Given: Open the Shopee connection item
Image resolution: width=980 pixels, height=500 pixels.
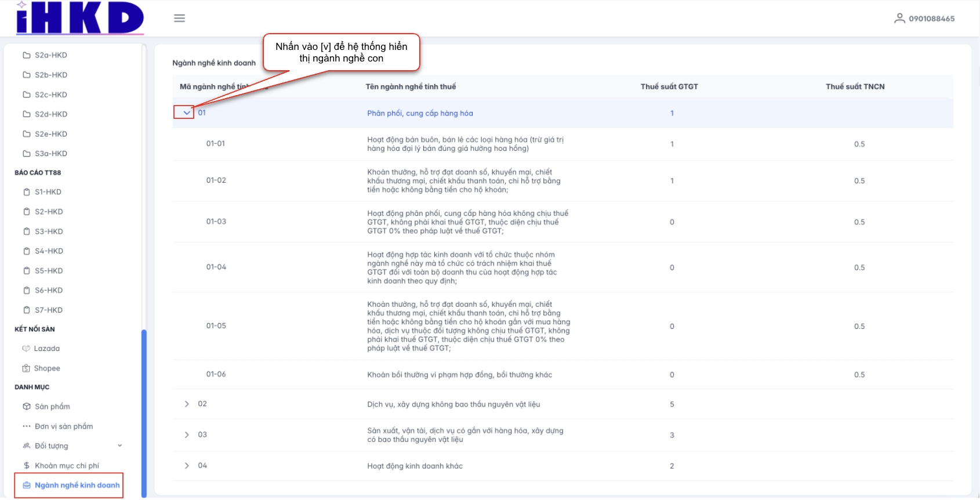Looking at the screenshot, I should pyautogui.click(x=46, y=368).
